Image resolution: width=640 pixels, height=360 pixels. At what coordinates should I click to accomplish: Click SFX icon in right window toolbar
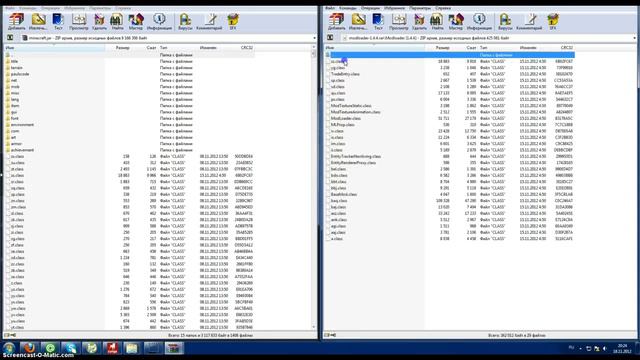553,21
